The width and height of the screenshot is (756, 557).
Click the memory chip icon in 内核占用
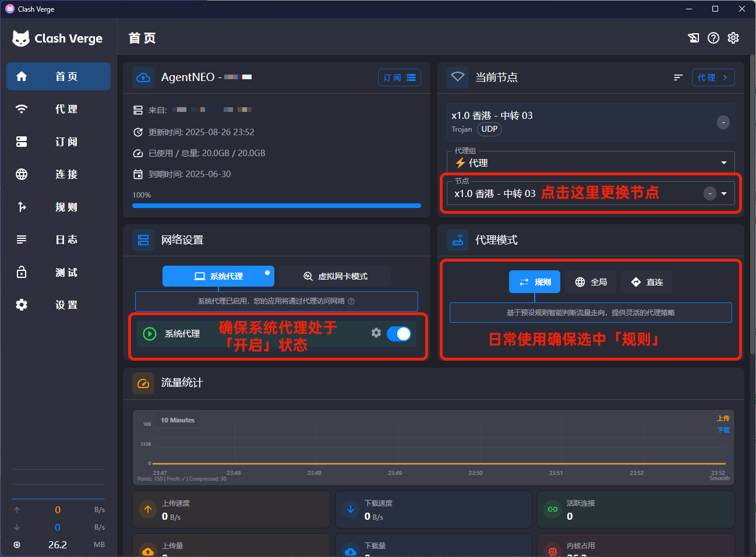pyautogui.click(x=553, y=551)
